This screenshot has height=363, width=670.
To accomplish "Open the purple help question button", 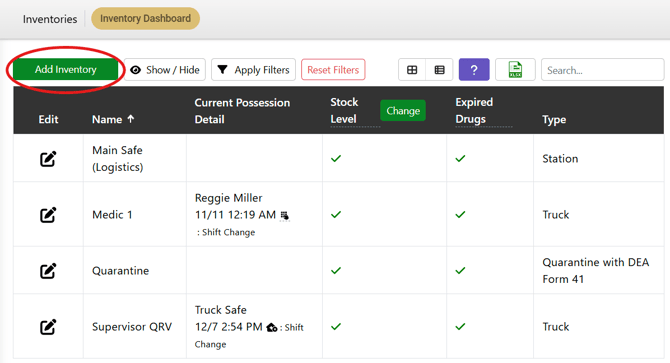I will tap(474, 70).
